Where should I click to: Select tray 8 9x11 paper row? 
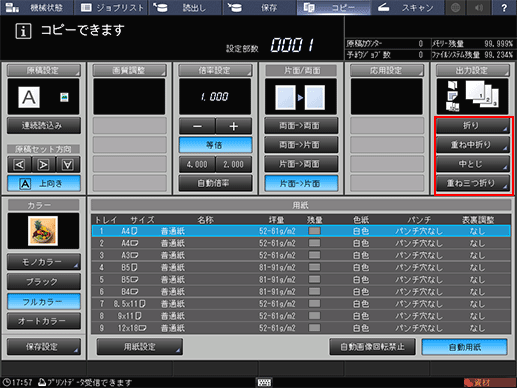(x=301, y=316)
